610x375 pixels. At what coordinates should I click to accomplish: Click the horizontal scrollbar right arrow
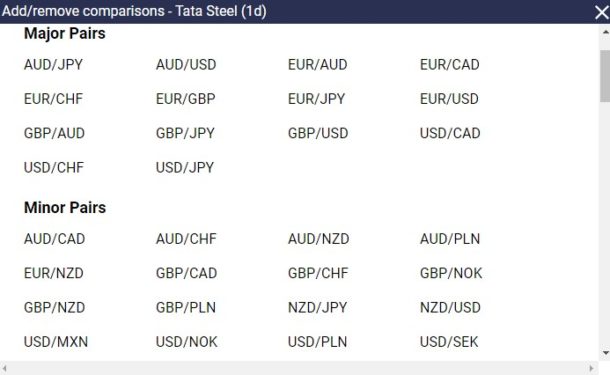click(591, 368)
